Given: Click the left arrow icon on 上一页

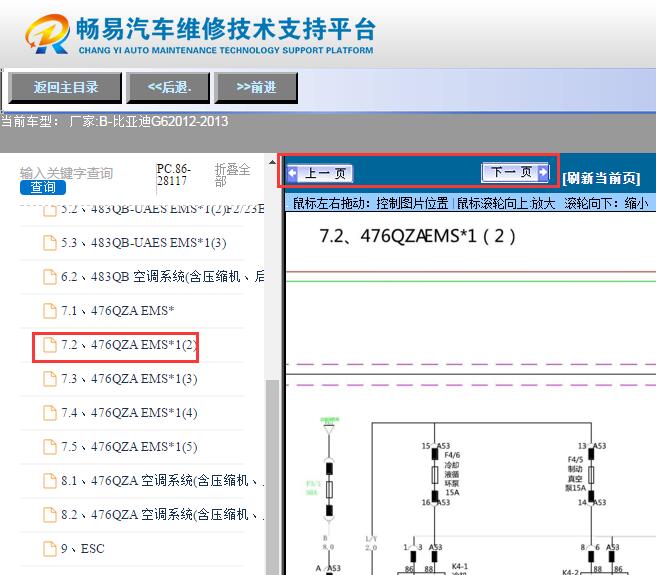Looking at the screenshot, I should point(292,173).
